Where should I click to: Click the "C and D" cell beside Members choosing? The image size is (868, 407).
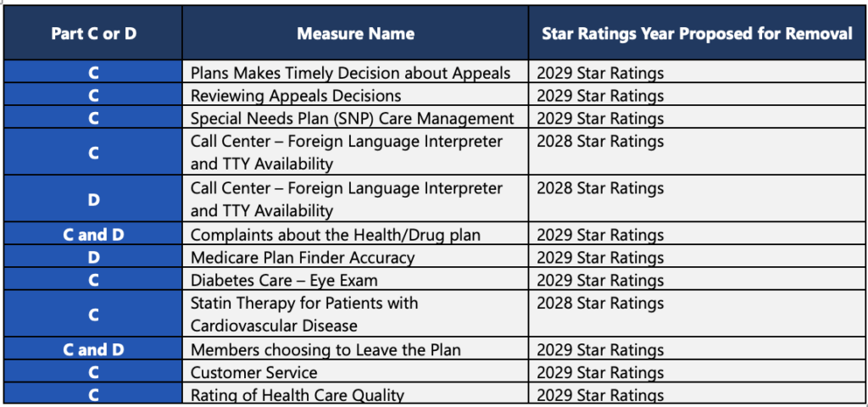pos(93,349)
